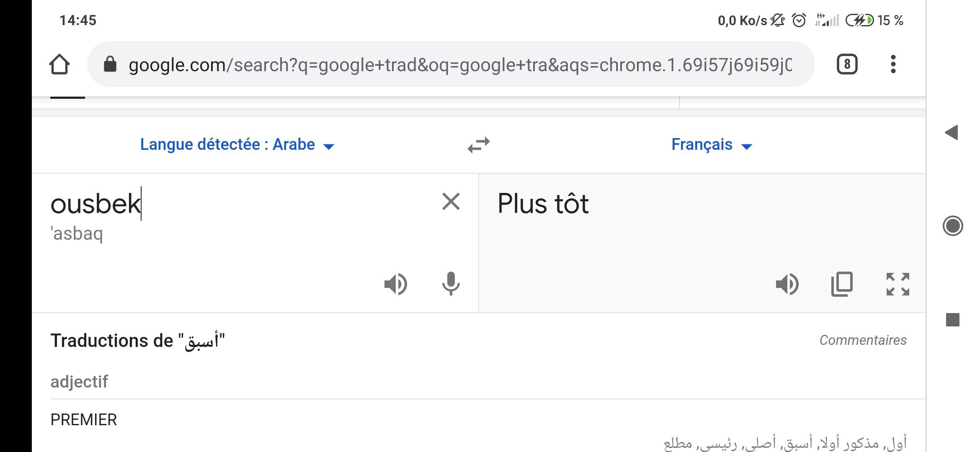Tap the PREMIER translation entry

point(84,420)
